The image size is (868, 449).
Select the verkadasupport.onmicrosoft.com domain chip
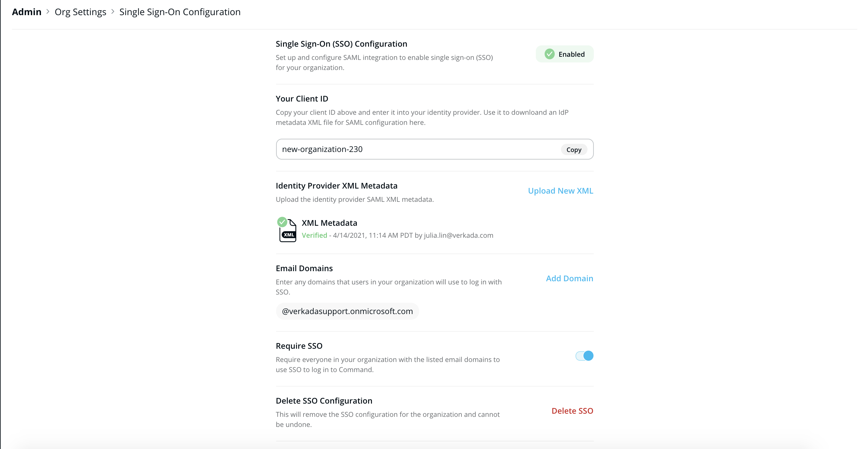347,311
